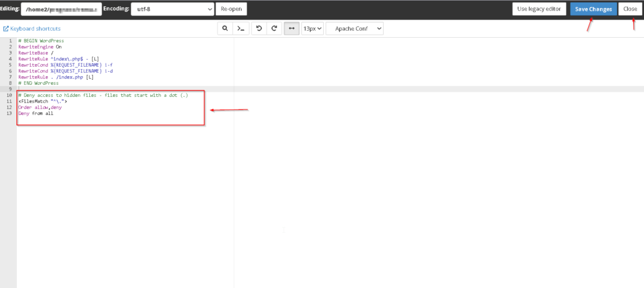
Task: Click line number 9 in the gutter
Action: (x=10, y=89)
